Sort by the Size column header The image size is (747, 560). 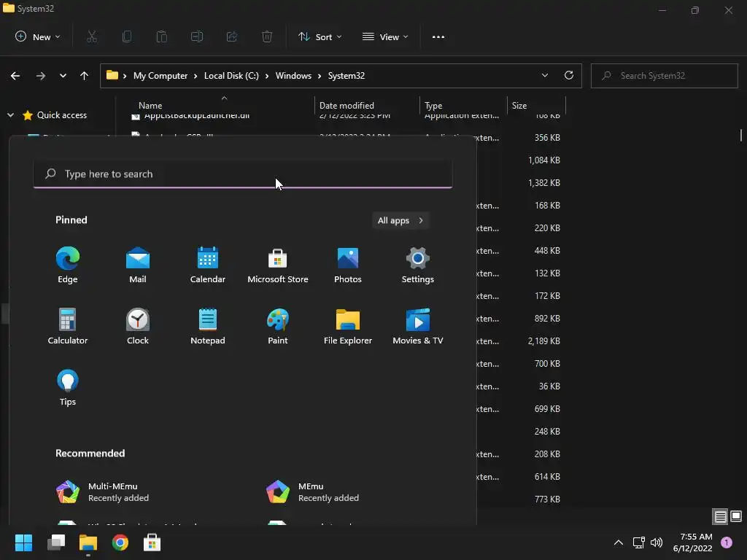[x=519, y=106]
